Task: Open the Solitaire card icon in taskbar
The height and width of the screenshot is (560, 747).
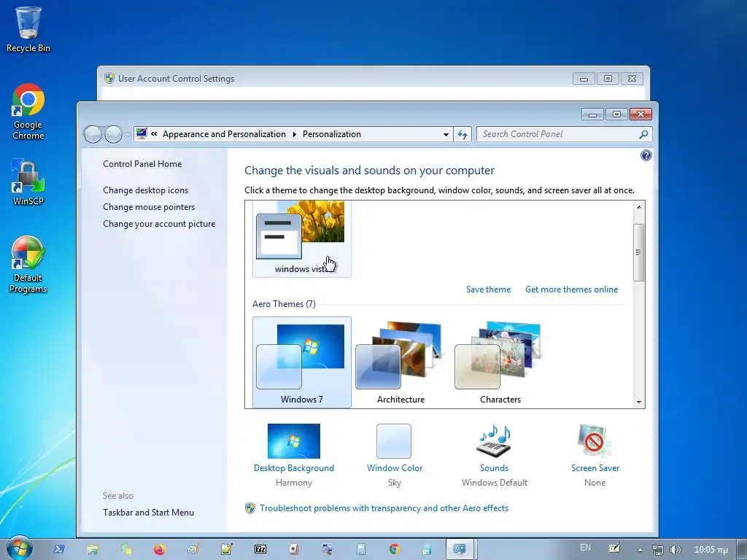Action: click(x=294, y=550)
